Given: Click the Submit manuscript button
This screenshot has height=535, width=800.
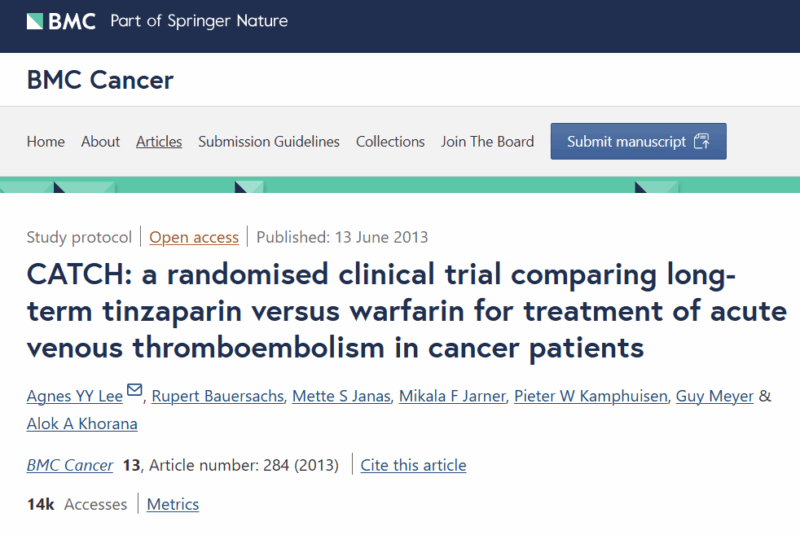Looking at the screenshot, I should coord(638,141).
